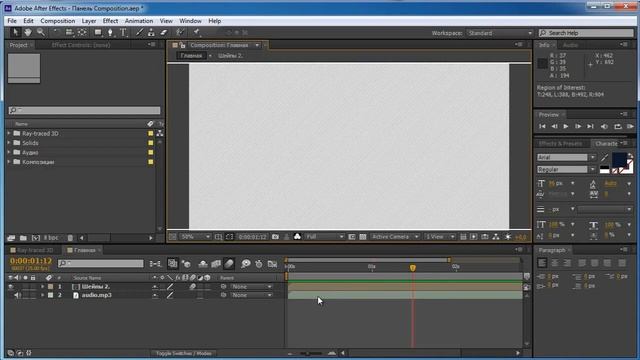
Task: Click the Шейпы 2 breadcrumb in viewer
Action: pos(230,56)
